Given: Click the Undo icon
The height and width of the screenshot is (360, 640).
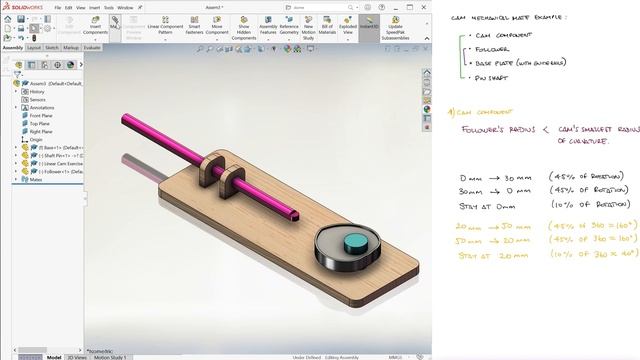Looking at the screenshot, I should (20, 38).
